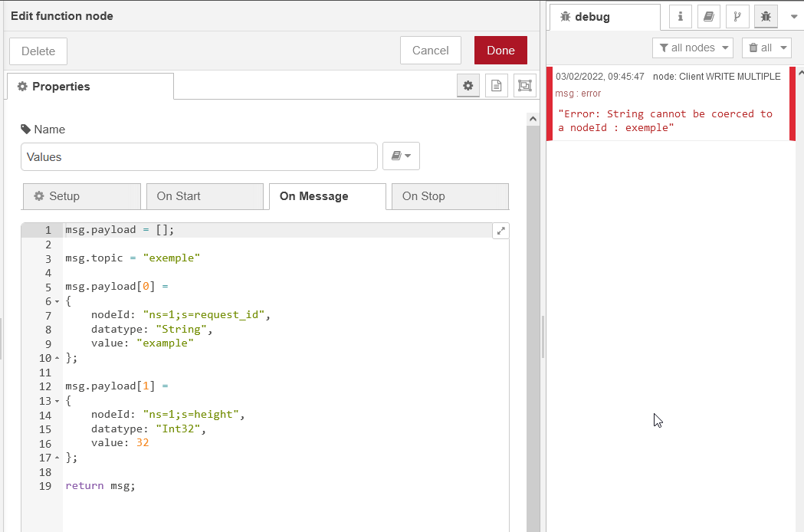Open the sidebar tabs dropdown arrow

(x=794, y=17)
